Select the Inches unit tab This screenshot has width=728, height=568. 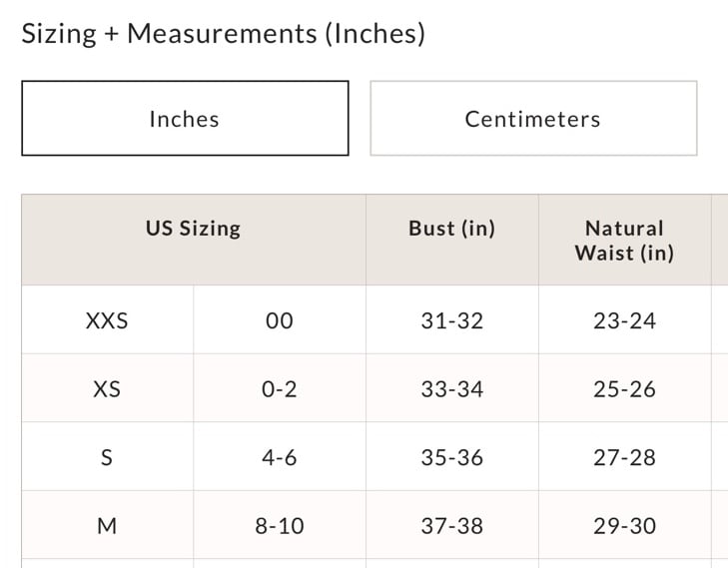pyautogui.click(x=185, y=119)
